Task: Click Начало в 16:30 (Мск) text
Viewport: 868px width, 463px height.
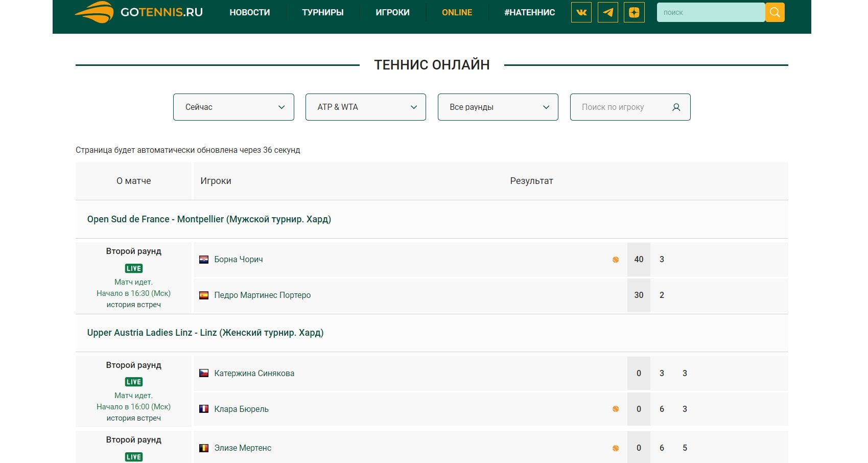Action: tap(134, 293)
